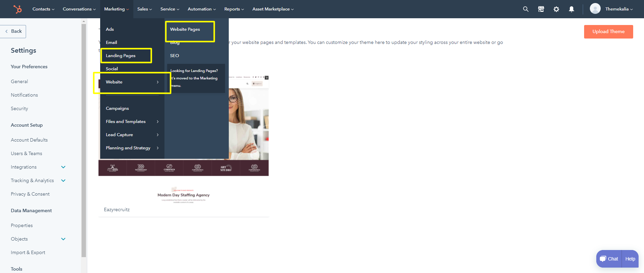This screenshot has width=644, height=273.
Task: Open the Help button
Action: click(x=630, y=259)
